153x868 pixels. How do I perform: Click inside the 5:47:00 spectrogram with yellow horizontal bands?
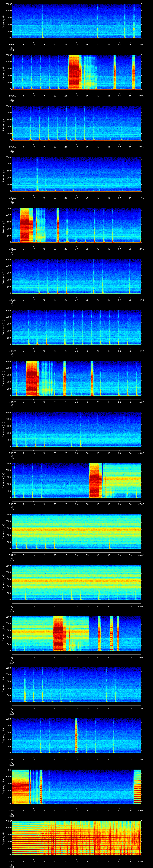pos(76,531)
